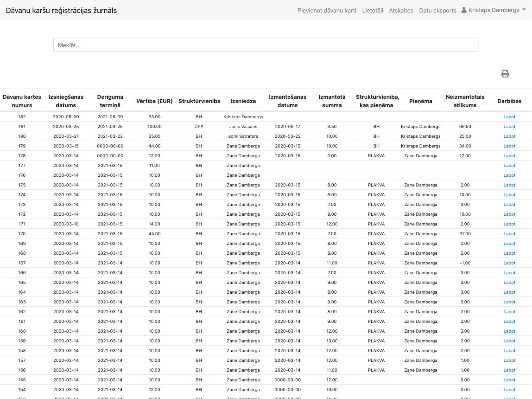The image size is (532, 399).
Task: Open Datu eksports in the navbar
Action: pyautogui.click(x=437, y=11)
